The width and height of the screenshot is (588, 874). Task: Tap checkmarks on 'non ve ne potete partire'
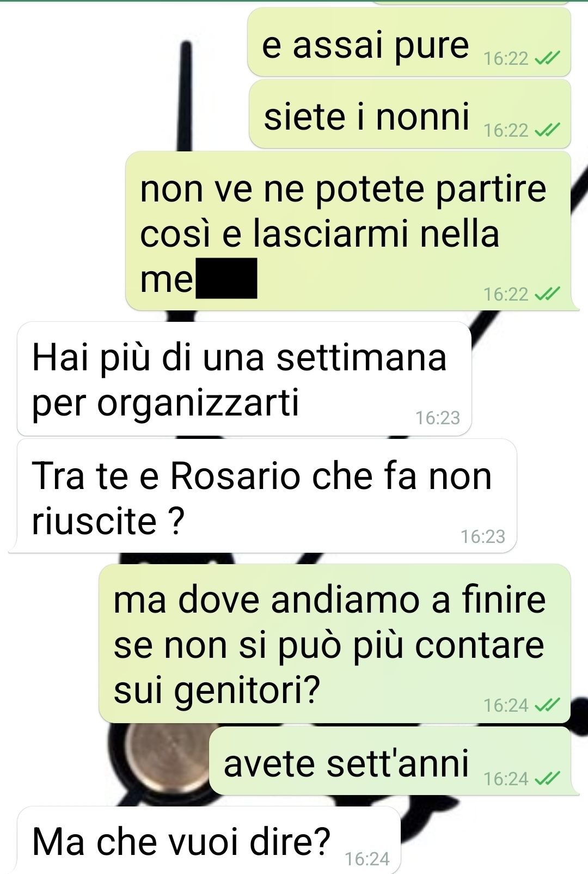pos(547,294)
